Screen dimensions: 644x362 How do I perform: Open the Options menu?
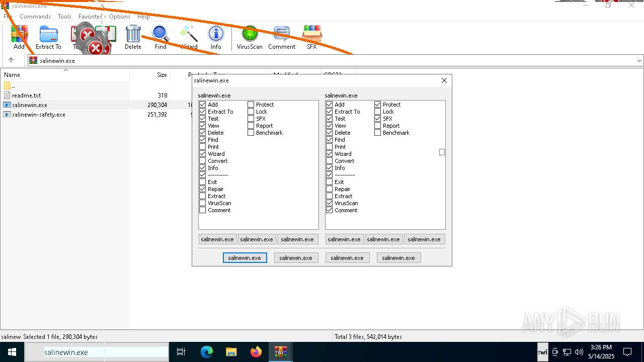[120, 17]
